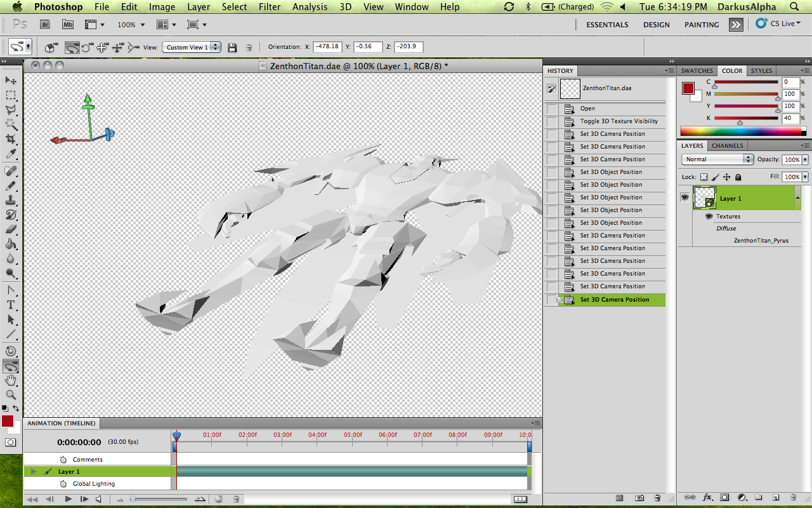Activate the Hand tool

click(11, 380)
